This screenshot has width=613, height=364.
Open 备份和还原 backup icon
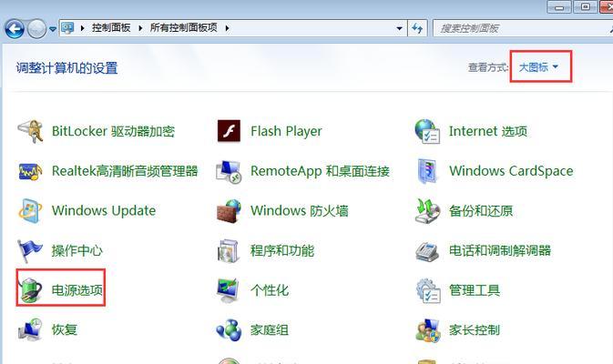click(427, 211)
